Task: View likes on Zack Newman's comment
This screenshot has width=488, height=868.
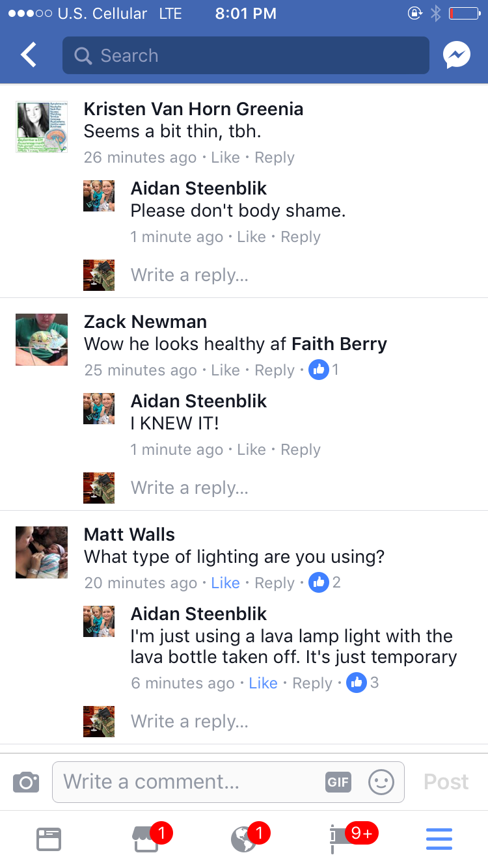Action: [x=324, y=370]
